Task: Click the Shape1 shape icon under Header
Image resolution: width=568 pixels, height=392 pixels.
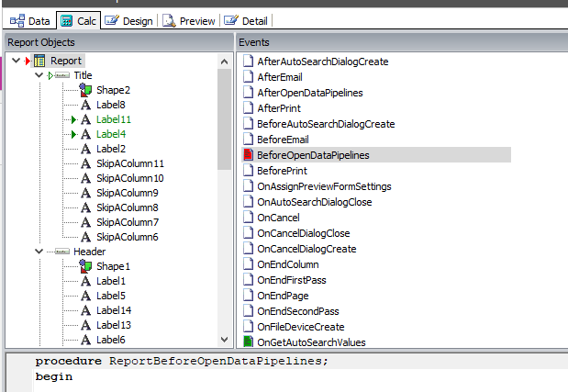Action: tap(86, 266)
